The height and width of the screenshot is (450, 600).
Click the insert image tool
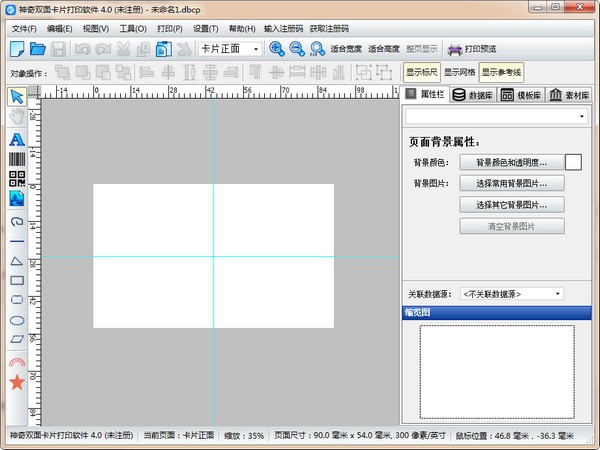coord(16,199)
